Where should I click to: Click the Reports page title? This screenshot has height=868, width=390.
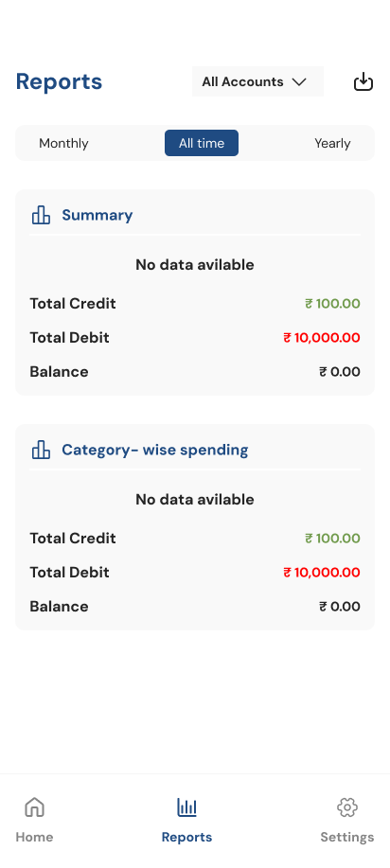click(60, 82)
